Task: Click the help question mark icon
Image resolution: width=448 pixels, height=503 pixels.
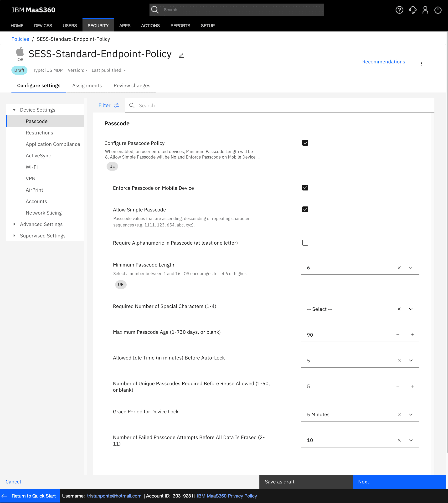Action: (x=399, y=10)
